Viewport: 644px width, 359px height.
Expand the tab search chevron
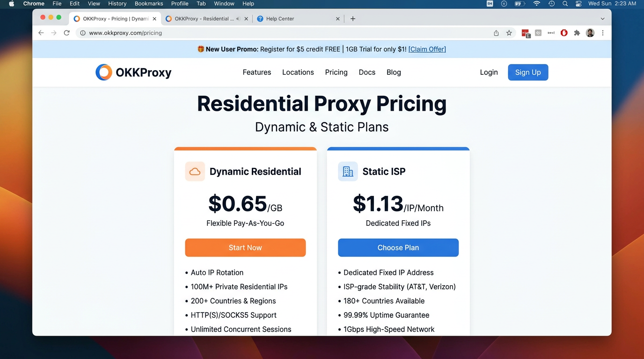click(604, 18)
